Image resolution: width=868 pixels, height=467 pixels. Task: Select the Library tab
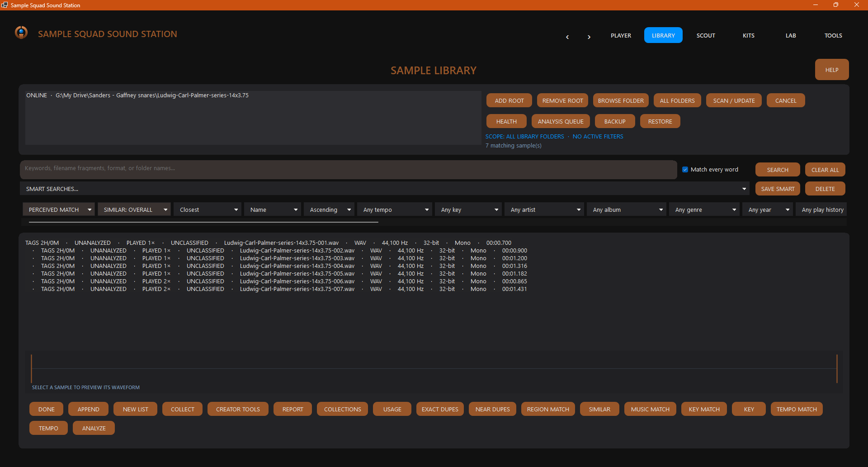pyautogui.click(x=663, y=35)
